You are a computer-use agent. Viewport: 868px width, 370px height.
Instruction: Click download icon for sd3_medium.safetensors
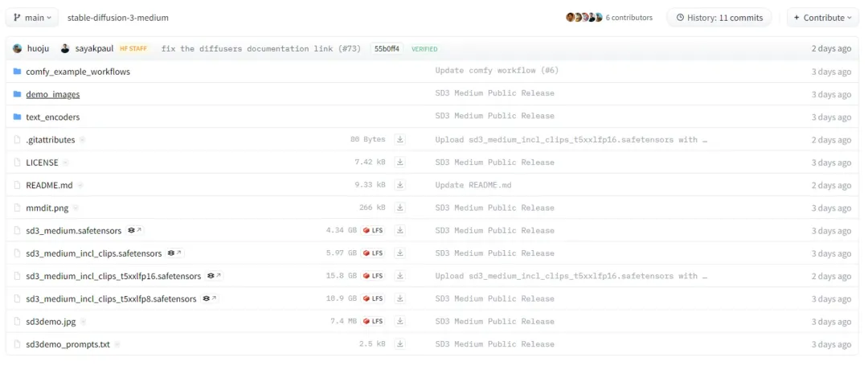tap(400, 231)
